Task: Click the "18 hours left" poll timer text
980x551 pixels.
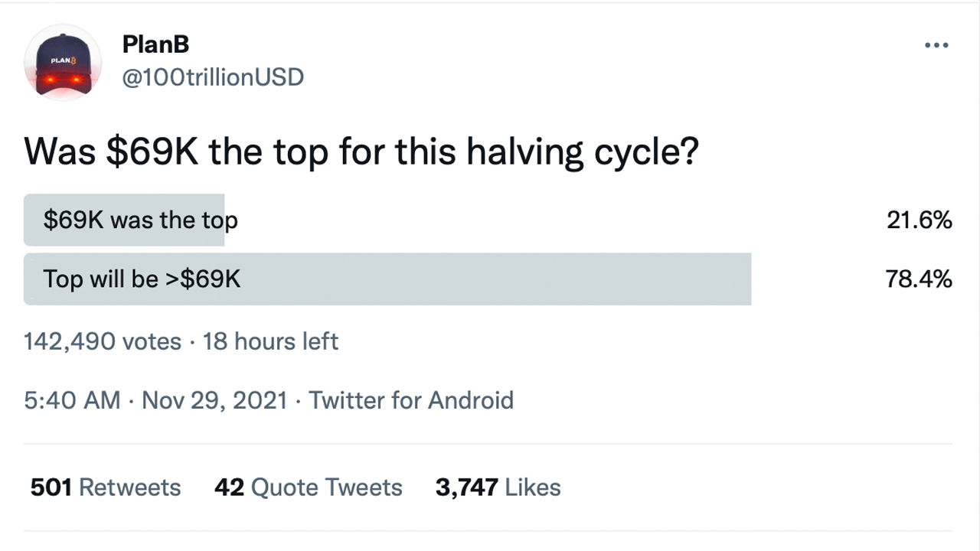Action: (x=270, y=341)
